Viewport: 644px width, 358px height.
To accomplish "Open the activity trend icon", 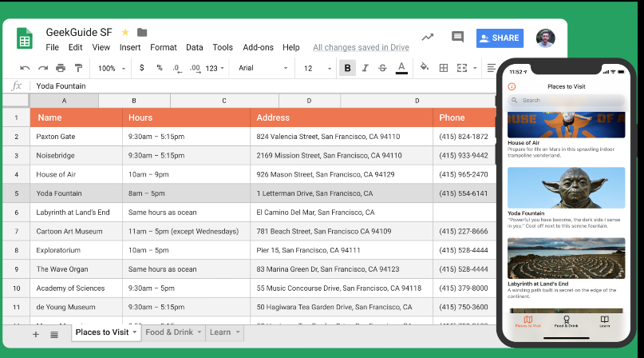I will click(x=428, y=38).
